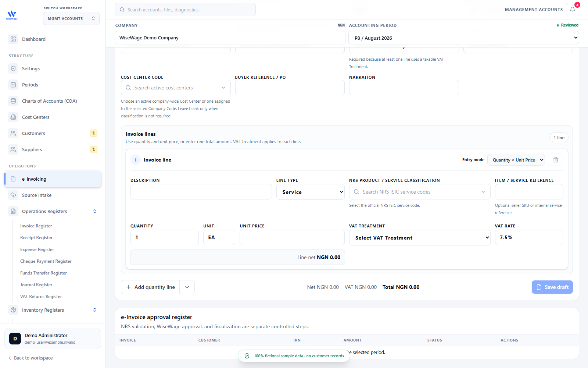The width and height of the screenshot is (588, 368).
Task: Open Cheque Payment Register
Action: [x=46, y=261]
